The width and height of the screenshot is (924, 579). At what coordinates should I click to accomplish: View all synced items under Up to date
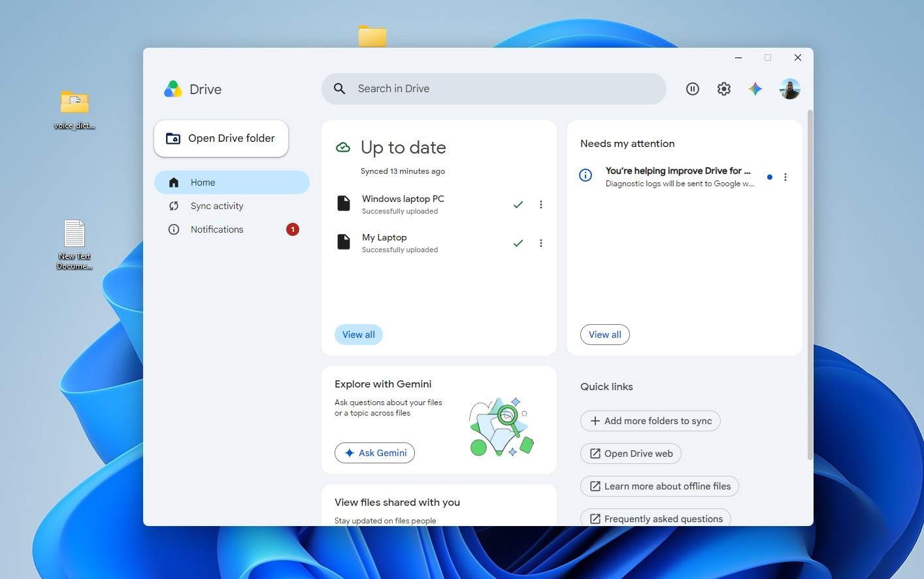point(359,335)
